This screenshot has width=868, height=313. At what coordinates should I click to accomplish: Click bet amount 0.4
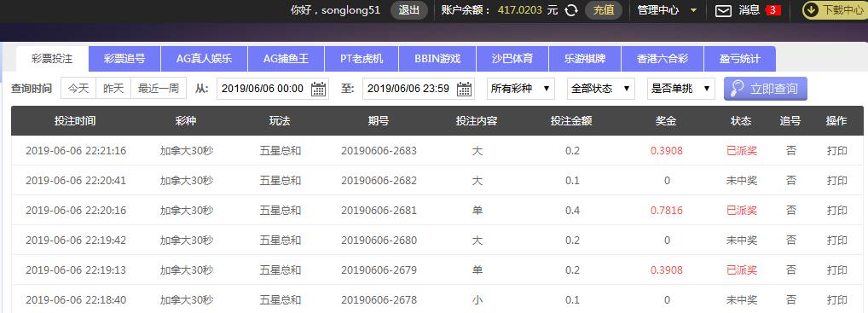point(572,211)
